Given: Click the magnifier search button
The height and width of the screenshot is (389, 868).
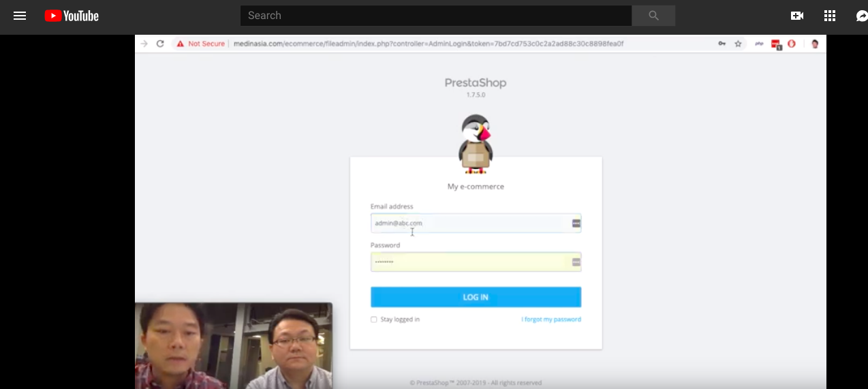Looking at the screenshot, I should tap(653, 16).
